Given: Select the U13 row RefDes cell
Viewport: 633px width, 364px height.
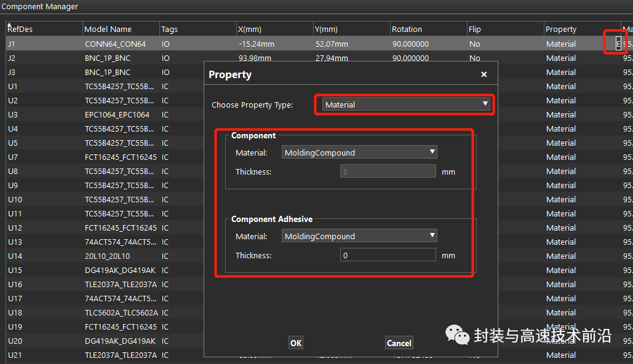Looking at the screenshot, I should point(44,241).
